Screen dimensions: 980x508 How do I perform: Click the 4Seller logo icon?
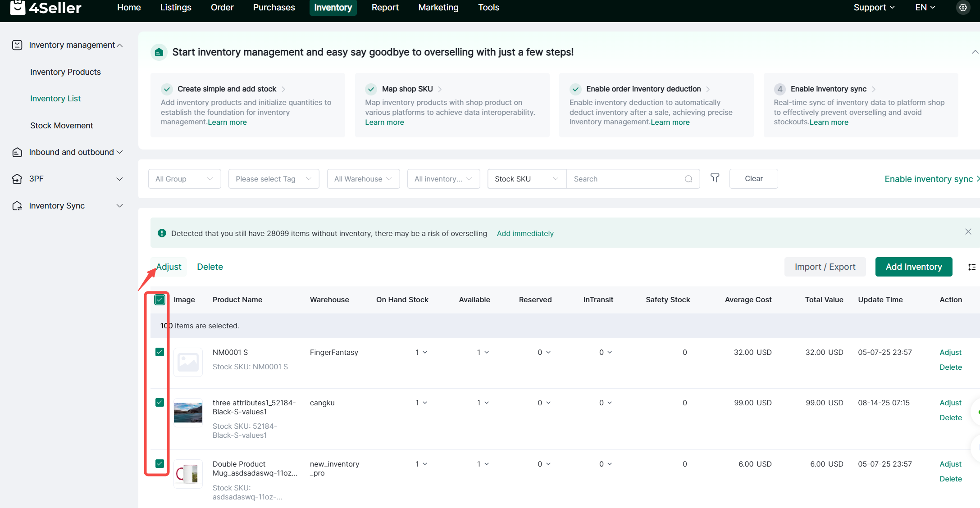18,7
